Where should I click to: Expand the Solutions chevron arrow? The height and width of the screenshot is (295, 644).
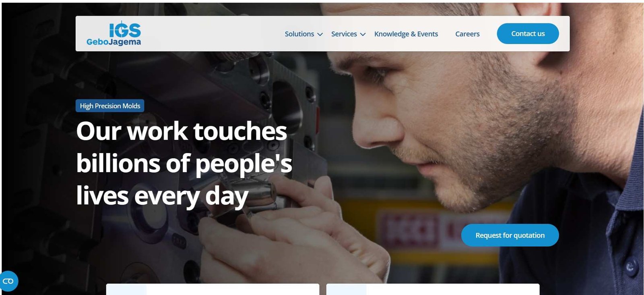[320, 34]
